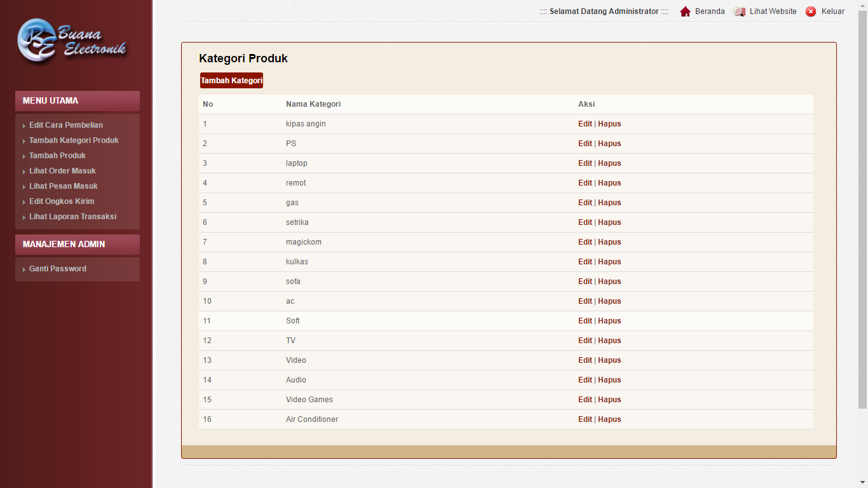The width and height of the screenshot is (868, 488).
Task: Open Edit Cara Pembelian menu item
Action: [x=66, y=125]
